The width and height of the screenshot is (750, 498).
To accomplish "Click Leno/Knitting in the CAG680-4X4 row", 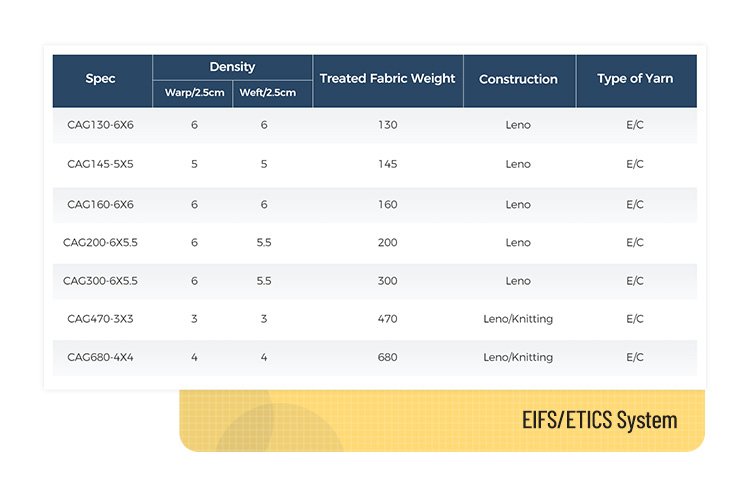I will pos(518,357).
